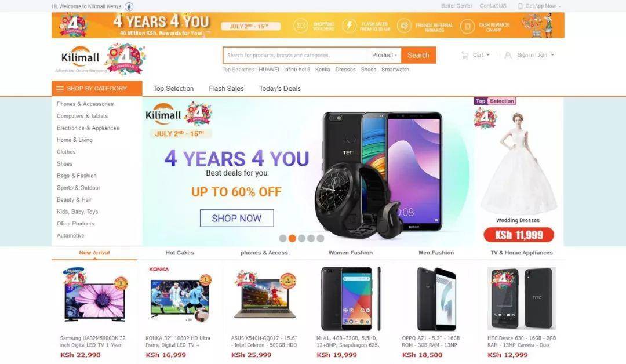Expand the Product search type dropdown

[384, 56]
